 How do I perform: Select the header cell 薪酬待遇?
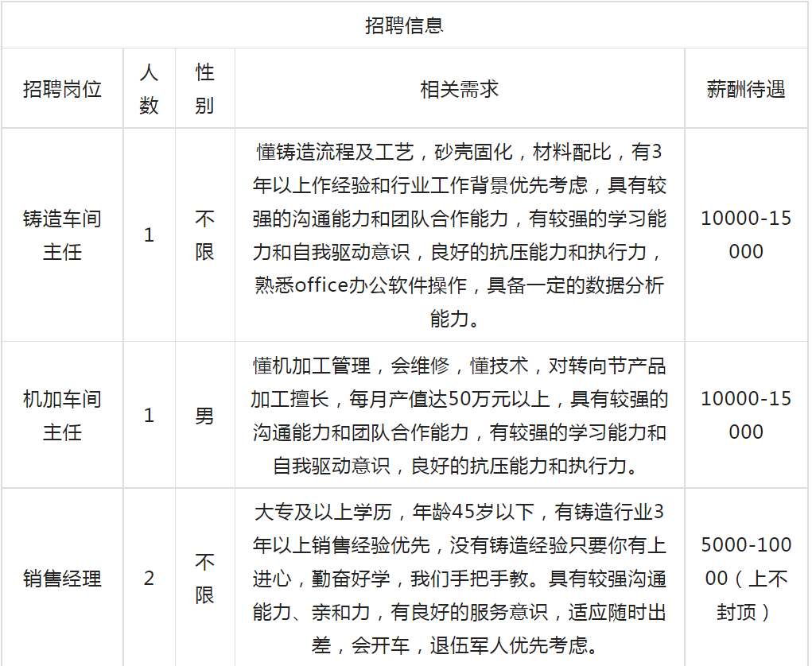pyautogui.click(x=746, y=89)
